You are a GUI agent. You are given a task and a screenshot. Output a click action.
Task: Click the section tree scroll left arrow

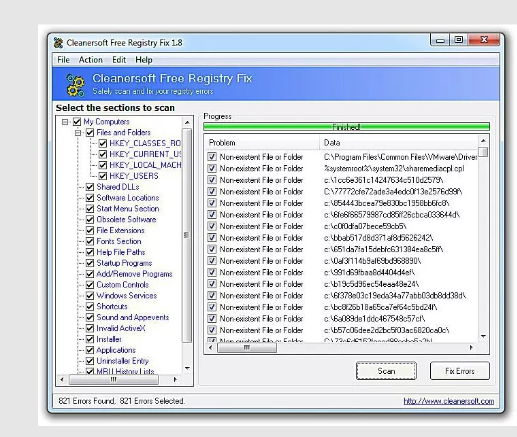[x=62, y=379]
